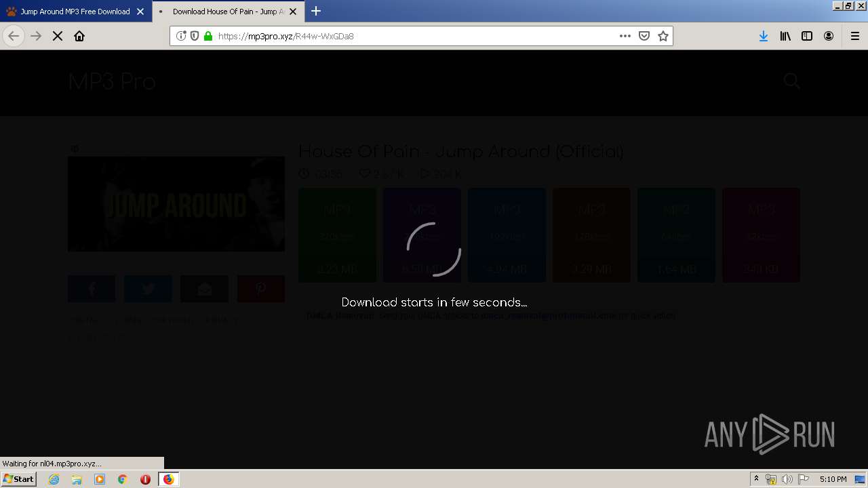The height and width of the screenshot is (488, 868).
Task: Show site information for mp3pro.xyz
Action: pos(181,36)
